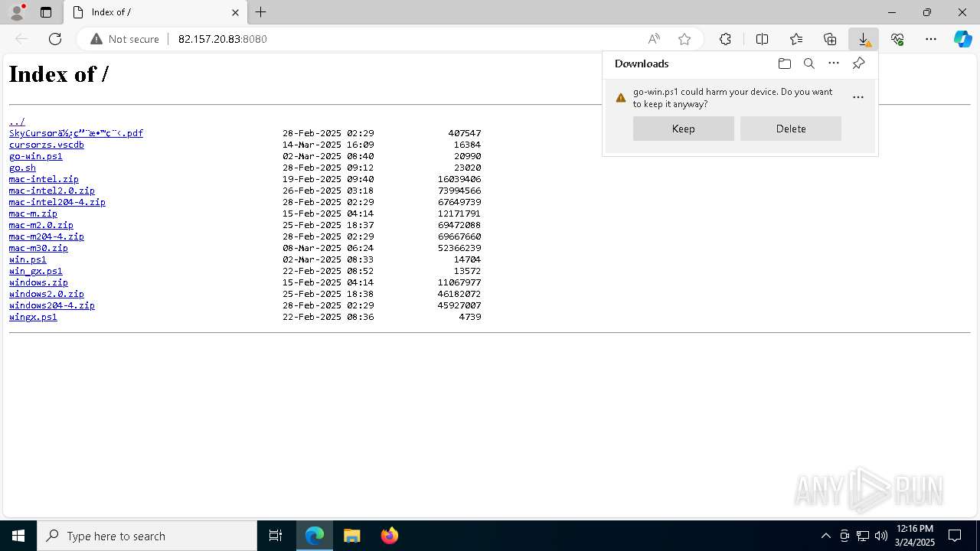980x551 pixels.
Task: View the 'Not secure' site information
Action: [125, 39]
